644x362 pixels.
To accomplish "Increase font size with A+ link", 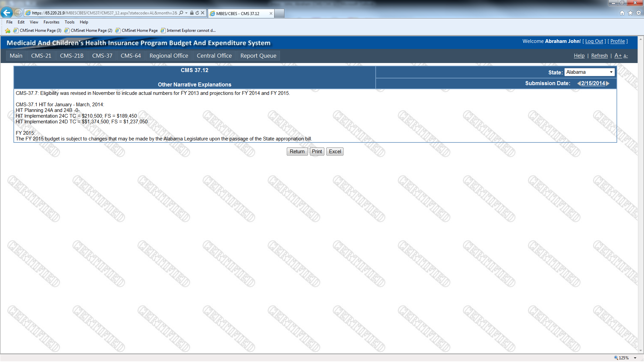I will (618, 56).
